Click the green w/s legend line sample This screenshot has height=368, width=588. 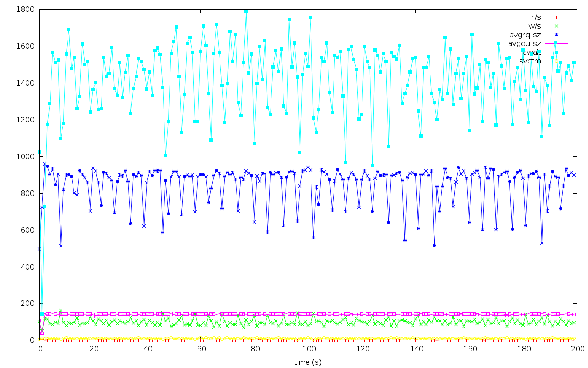click(x=556, y=26)
